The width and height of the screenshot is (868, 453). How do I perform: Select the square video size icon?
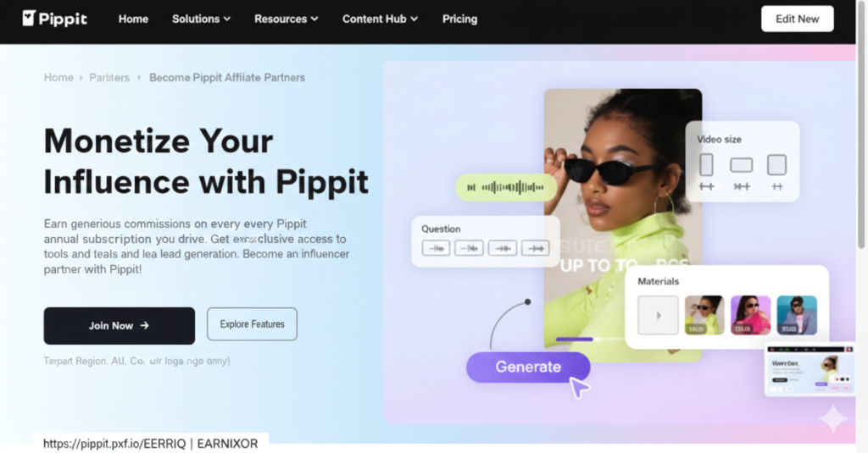pos(776,165)
